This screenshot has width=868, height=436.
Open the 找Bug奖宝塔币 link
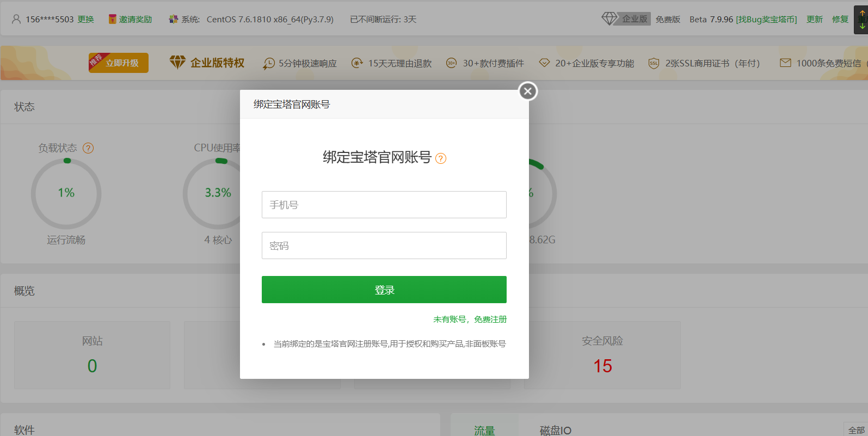[766, 20]
